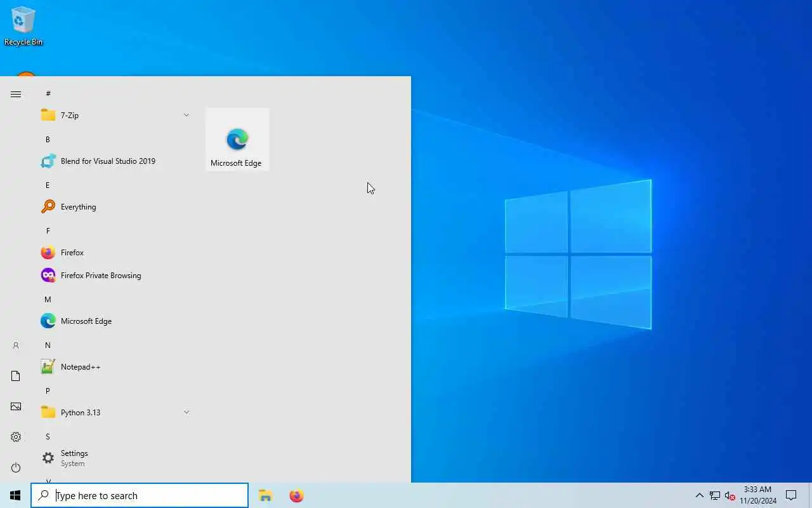Click the search magnifier icon in taskbar

[x=44, y=495]
